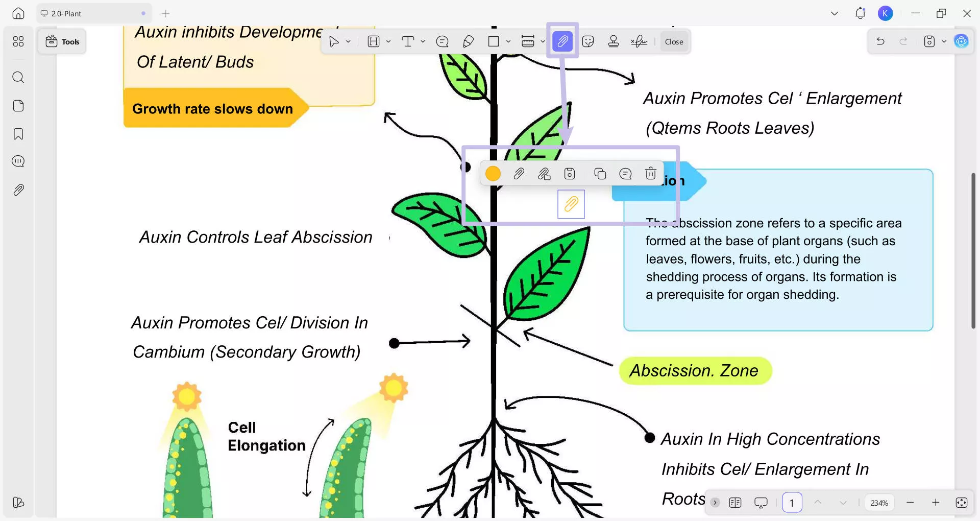Zoom in with the plus button

coord(936,503)
